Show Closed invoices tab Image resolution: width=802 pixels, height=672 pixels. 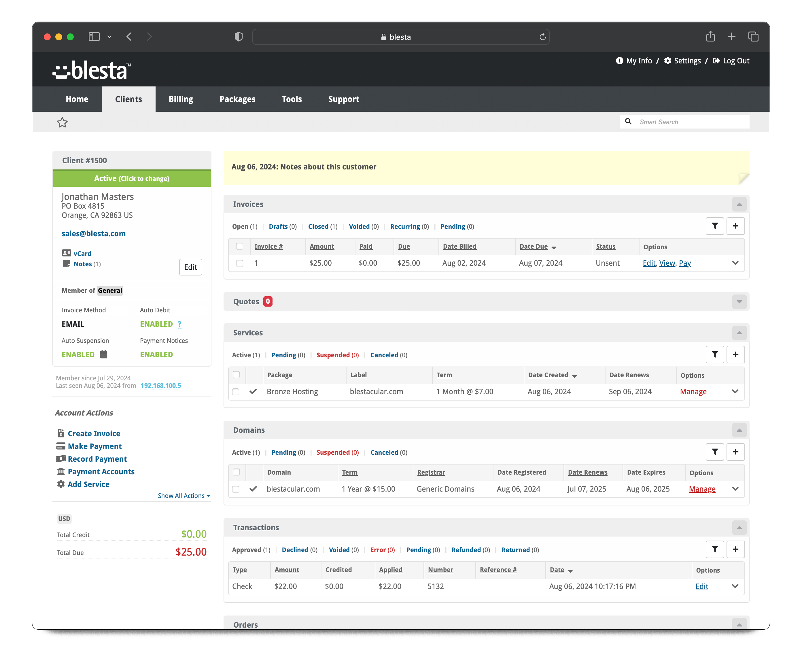[322, 226]
